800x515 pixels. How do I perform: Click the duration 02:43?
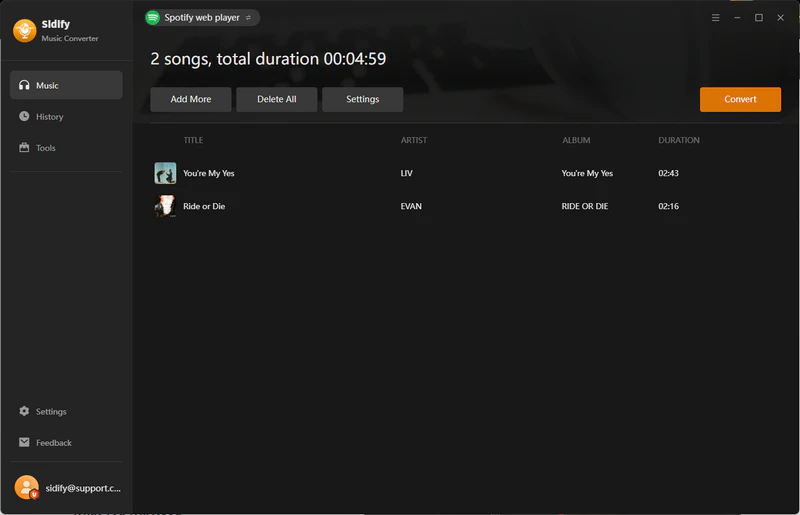click(668, 174)
